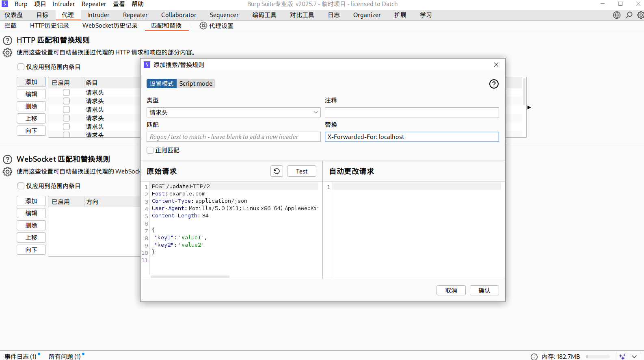This screenshot has width=644, height=360.
Task: Switch to the 对比工具 tab
Action: click(302, 15)
